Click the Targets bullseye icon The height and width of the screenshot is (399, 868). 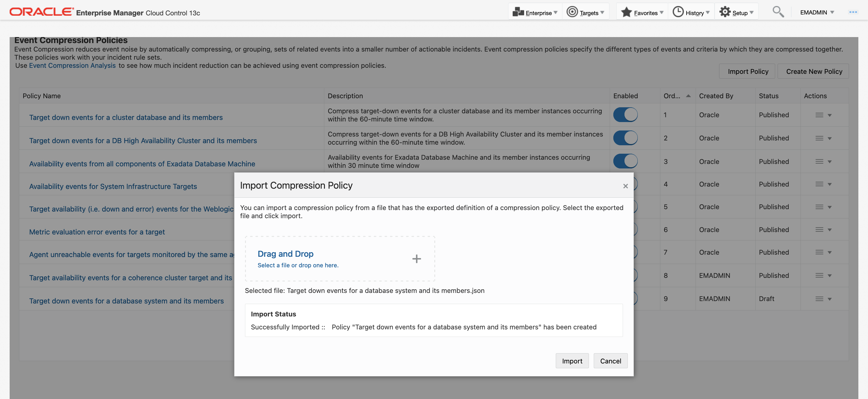click(572, 12)
